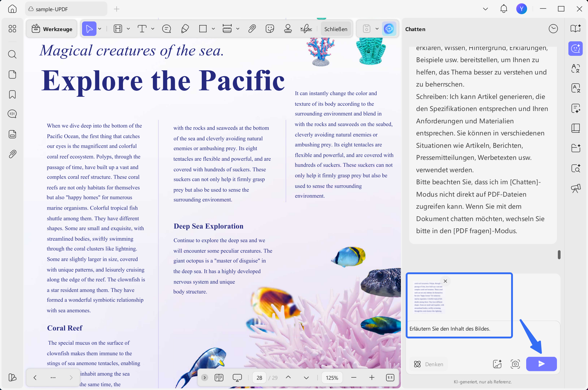This screenshot has width=588, height=390.
Task: Add a new tab
Action: point(117,9)
